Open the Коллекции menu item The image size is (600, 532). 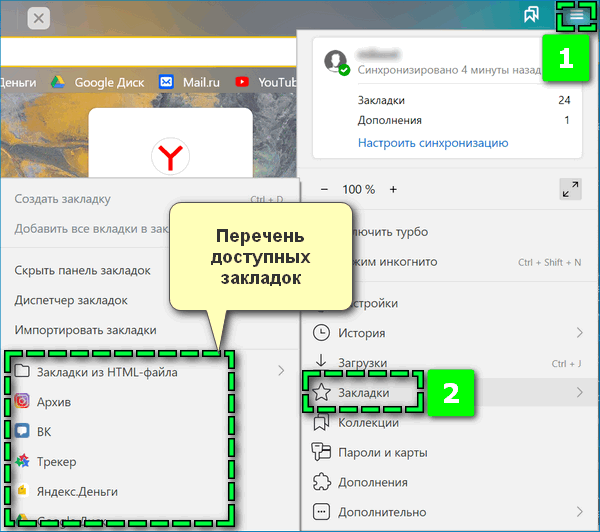[x=449, y=423]
